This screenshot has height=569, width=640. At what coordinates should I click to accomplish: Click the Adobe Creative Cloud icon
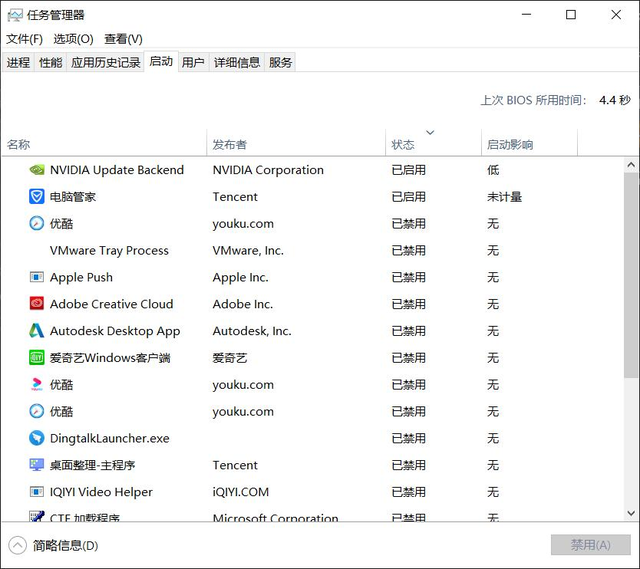37,304
